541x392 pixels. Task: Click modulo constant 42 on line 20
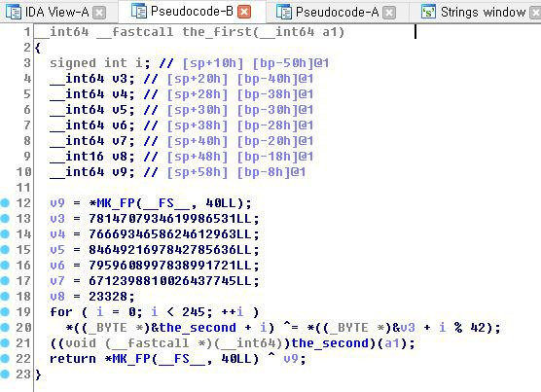[x=478, y=328]
